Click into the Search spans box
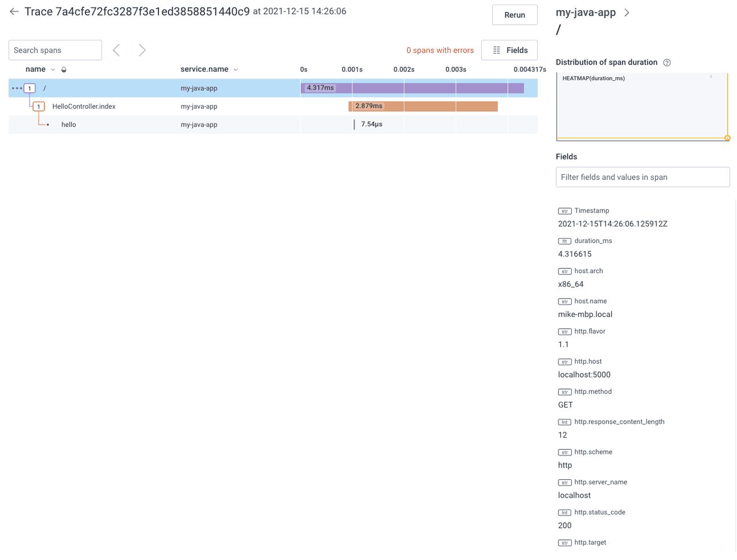The image size is (737, 560). [x=55, y=50]
